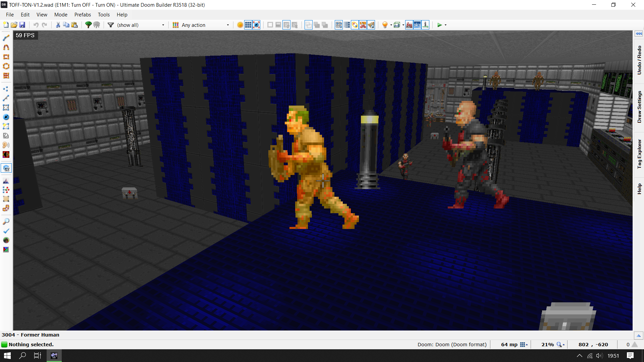Expand the test map play dropdown arrow
The image size is (644, 362).
point(445,25)
